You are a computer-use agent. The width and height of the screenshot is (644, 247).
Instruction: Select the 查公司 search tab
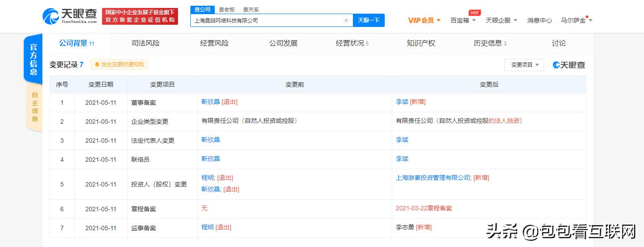click(x=202, y=9)
